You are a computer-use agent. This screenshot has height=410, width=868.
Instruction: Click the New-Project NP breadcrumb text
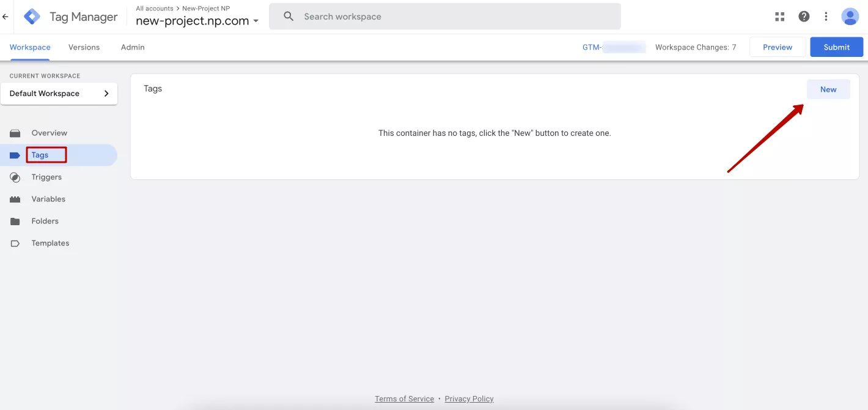click(x=206, y=9)
